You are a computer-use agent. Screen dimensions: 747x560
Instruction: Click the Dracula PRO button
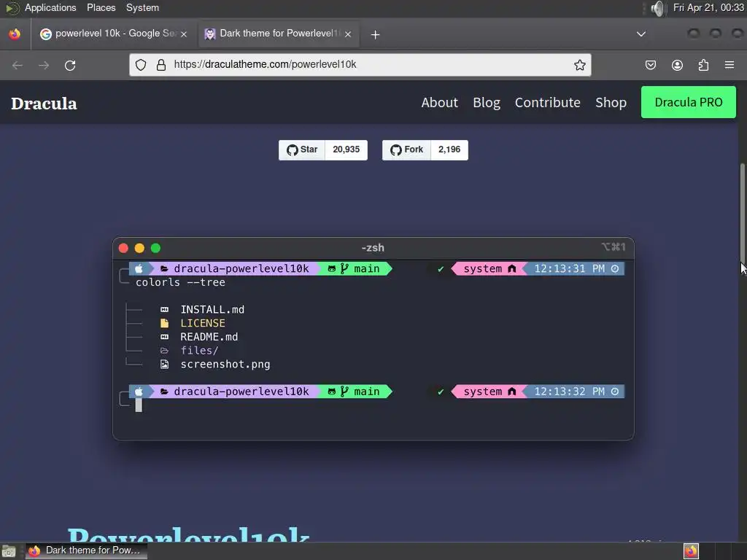tap(689, 102)
